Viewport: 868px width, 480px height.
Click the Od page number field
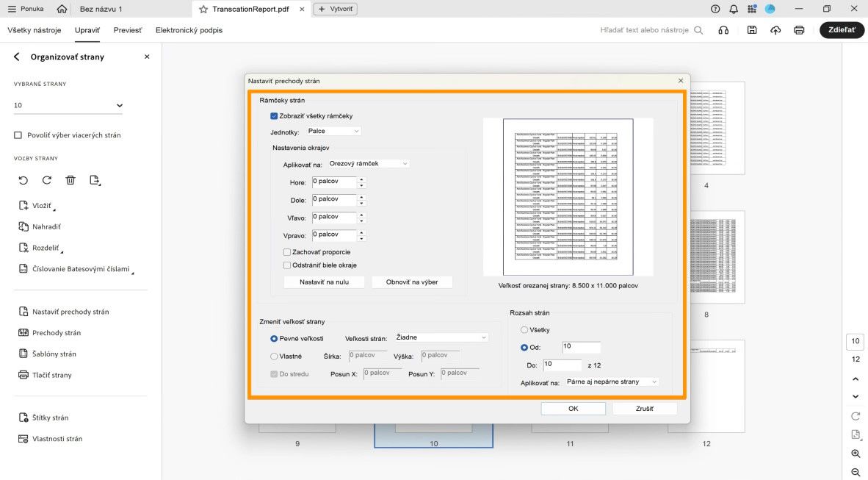point(582,348)
